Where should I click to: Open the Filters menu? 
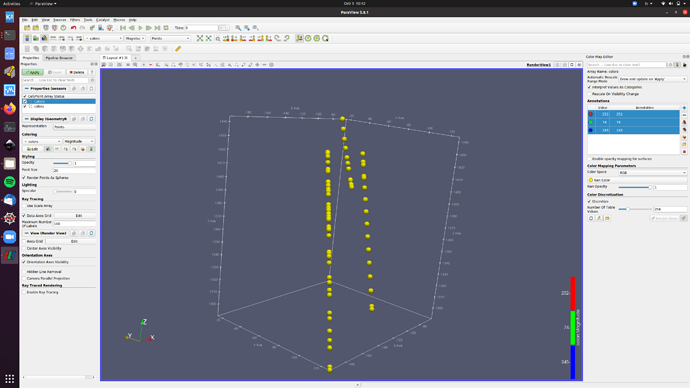pyautogui.click(x=75, y=20)
